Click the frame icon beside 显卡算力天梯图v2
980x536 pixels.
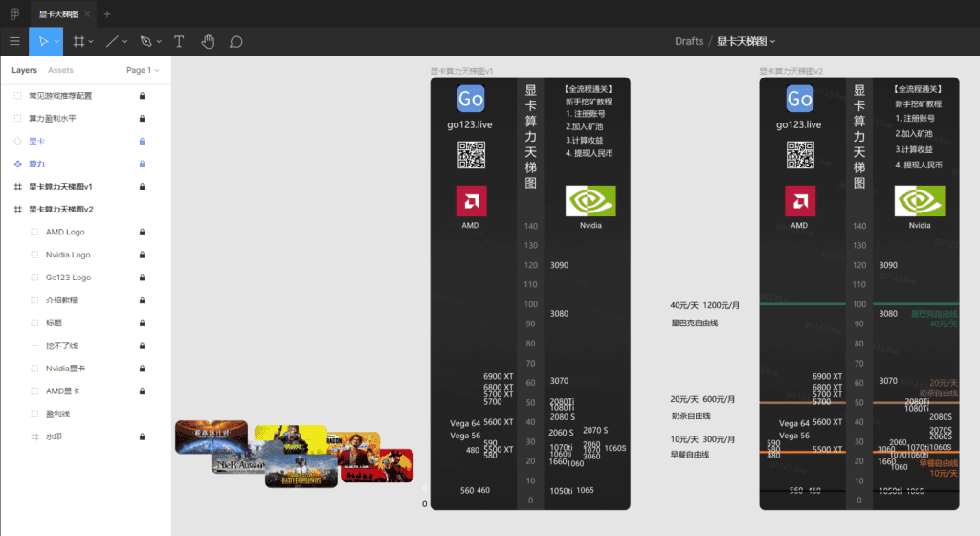(17, 210)
